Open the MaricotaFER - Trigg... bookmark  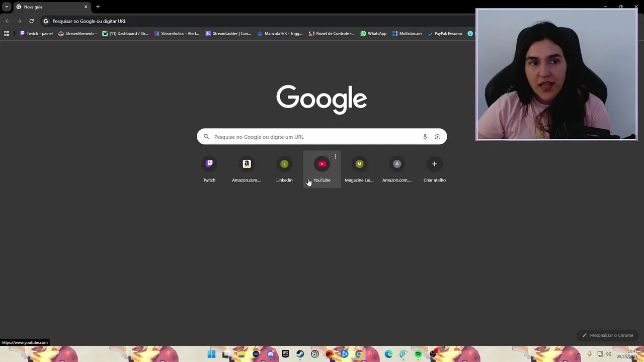pos(280,34)
